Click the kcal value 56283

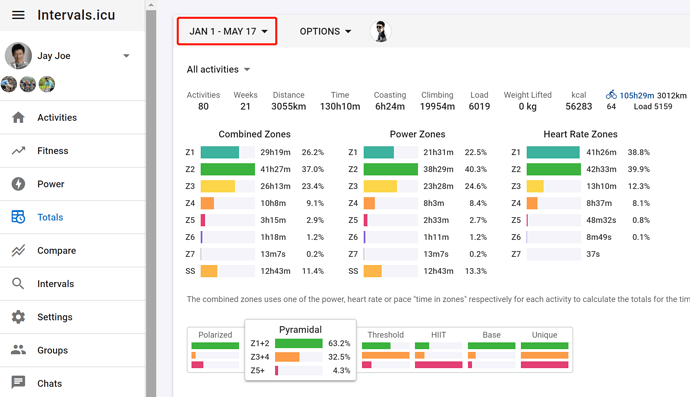(x=579, y=107)
